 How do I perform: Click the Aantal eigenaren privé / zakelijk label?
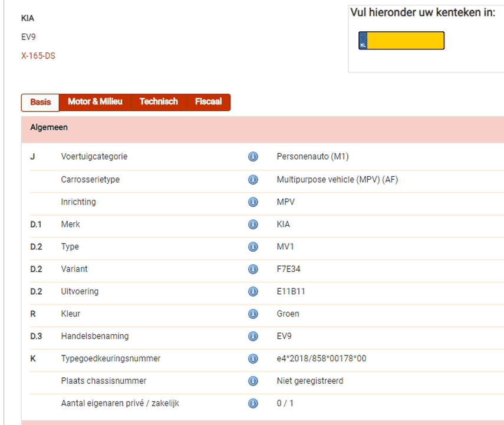120,403
